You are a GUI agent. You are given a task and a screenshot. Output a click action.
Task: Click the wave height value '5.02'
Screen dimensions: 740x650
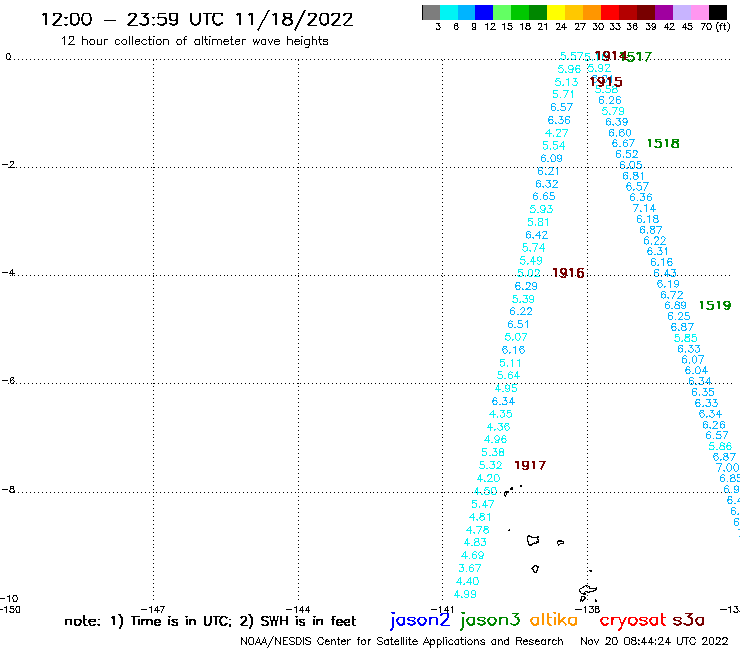(x=529, y=273)
